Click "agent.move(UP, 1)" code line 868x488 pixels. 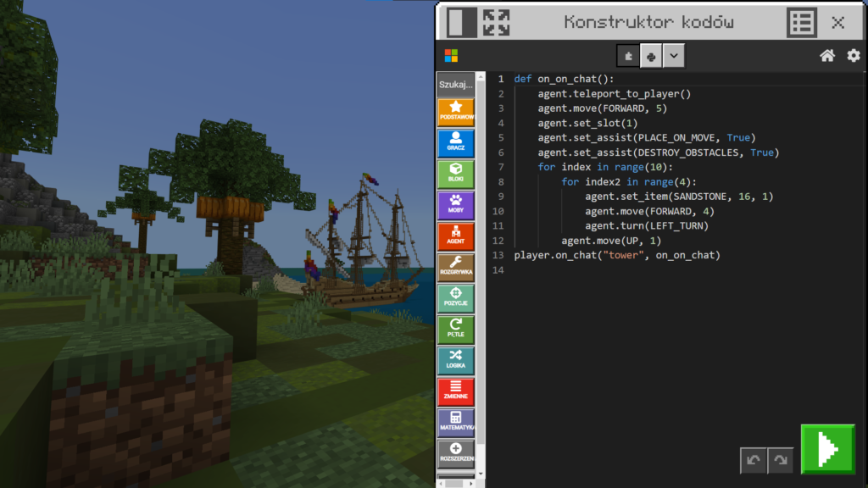pos(611,241)
